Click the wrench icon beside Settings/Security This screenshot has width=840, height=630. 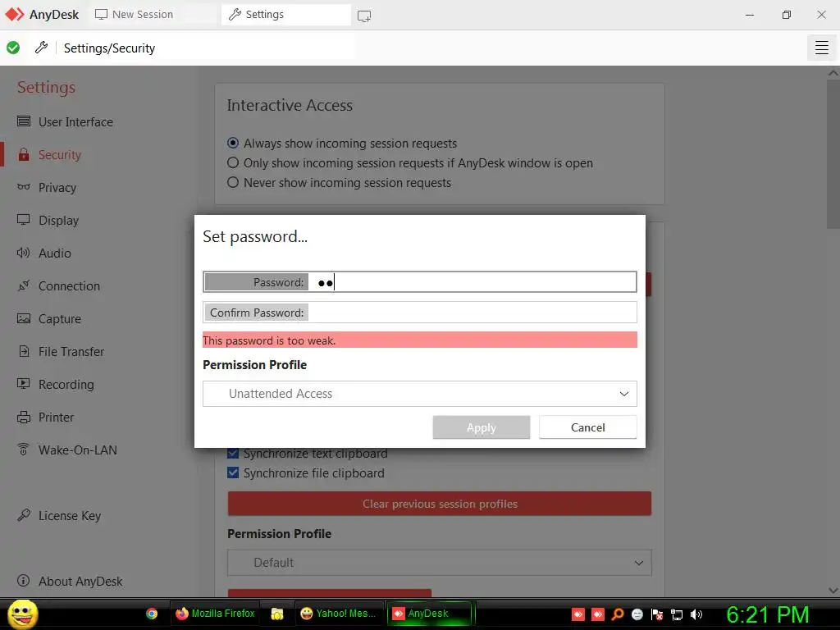[x=41, y=48]
